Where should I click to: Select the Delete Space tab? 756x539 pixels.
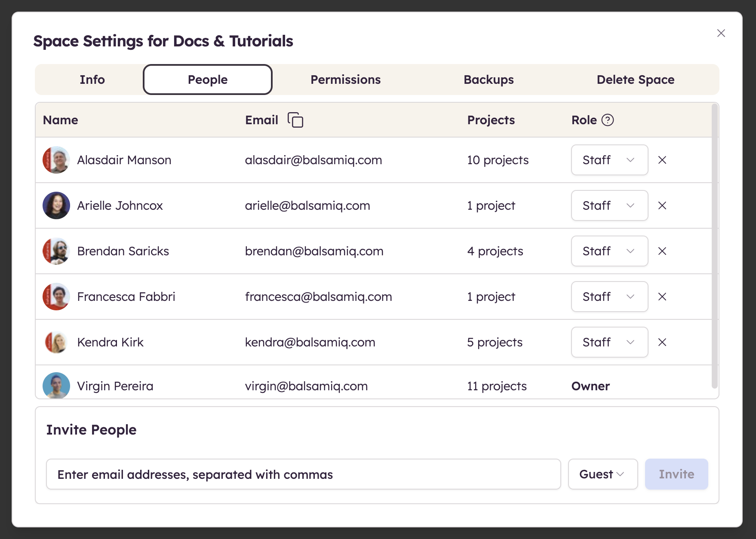coord(635,80)
